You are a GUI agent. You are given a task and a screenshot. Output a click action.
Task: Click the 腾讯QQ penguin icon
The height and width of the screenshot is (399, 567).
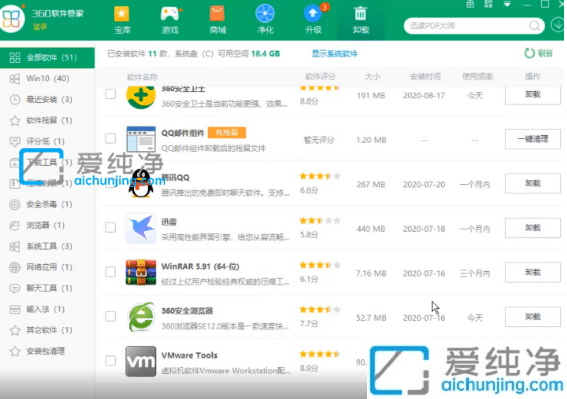tap(141, 184)
